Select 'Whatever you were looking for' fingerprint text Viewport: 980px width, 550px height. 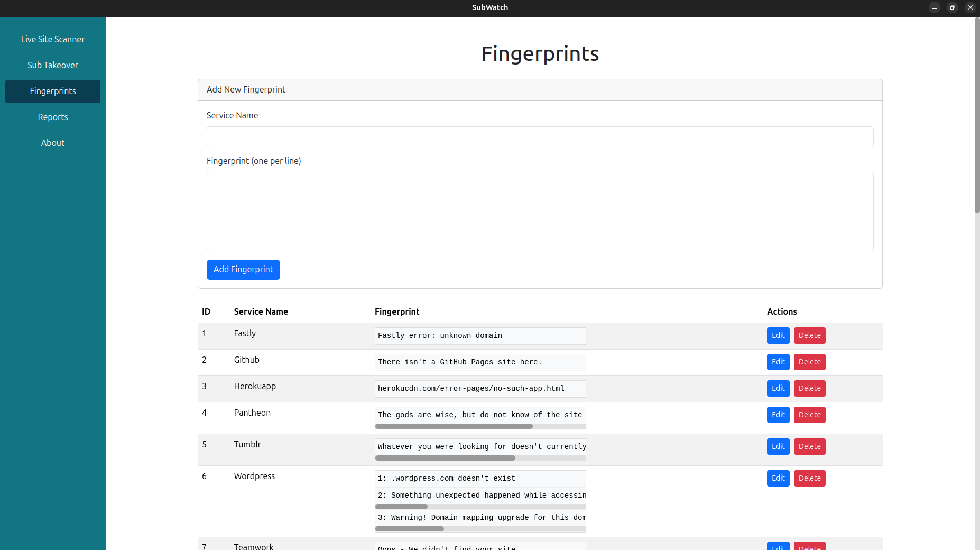point(482,446)
